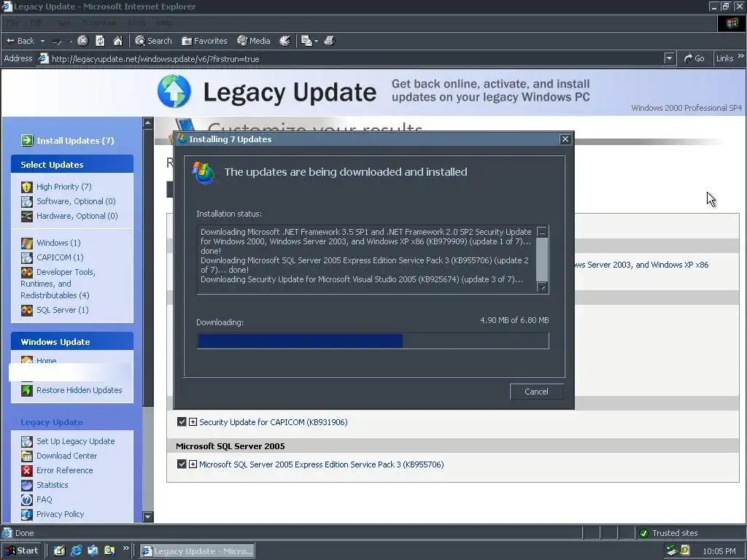Open the Mail options dropdown arrow

(x=317, y=42)
